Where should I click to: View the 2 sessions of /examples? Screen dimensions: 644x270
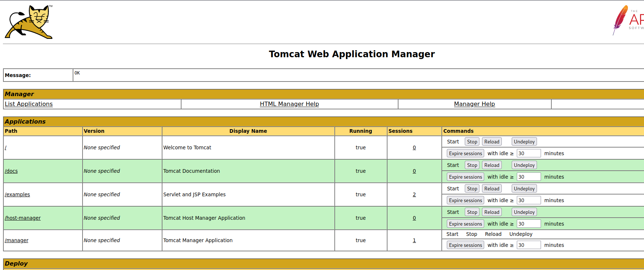tap(414, 194)
